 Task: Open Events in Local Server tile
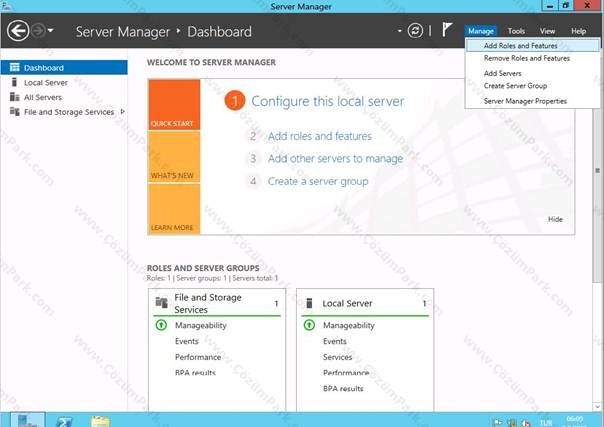[x=335, y=341]
